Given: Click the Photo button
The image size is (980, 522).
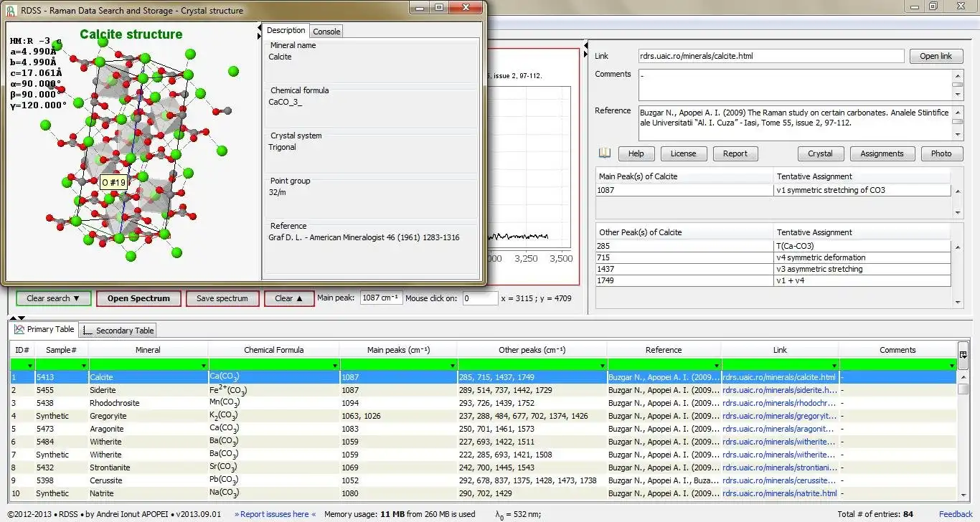Looking at the screenshot, I should (941, 153).
